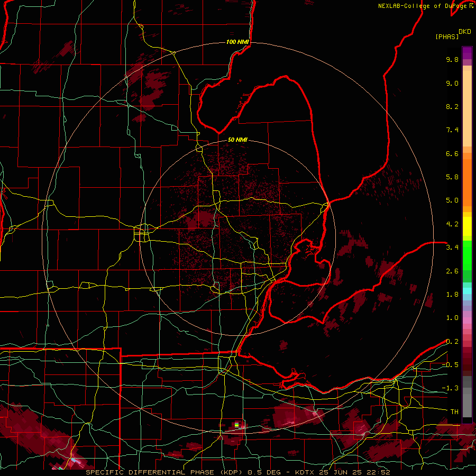Click the 100 NMI range ring label
The image size is (476, 476).
coord(237,42)
